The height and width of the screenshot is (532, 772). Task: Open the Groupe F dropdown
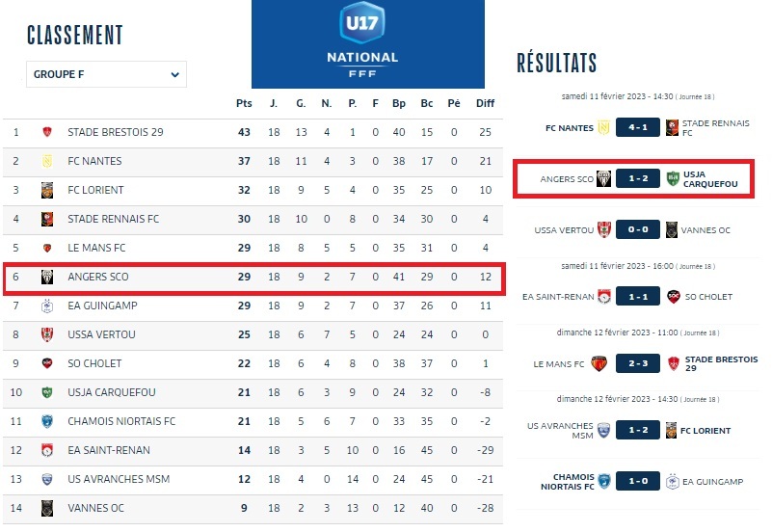click(x=106, y=74)
